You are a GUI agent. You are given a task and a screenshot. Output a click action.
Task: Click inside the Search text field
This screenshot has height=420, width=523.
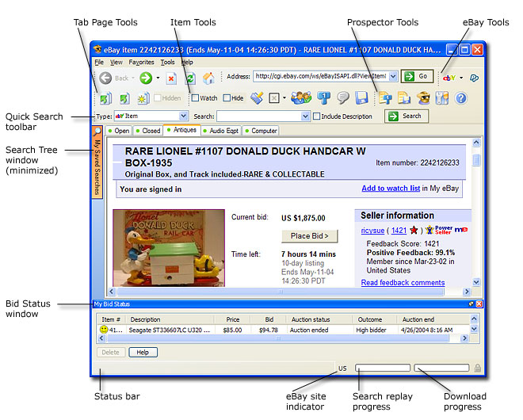tap(259, 116)
